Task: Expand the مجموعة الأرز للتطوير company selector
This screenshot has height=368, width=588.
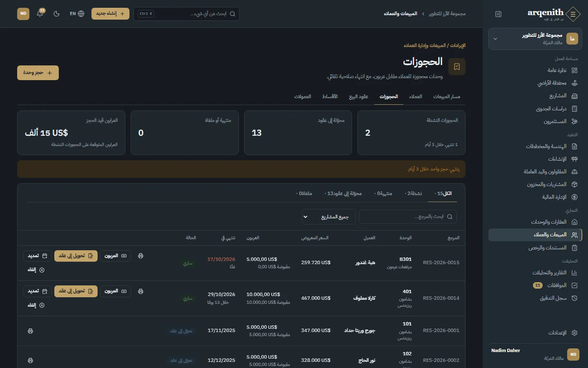Action: [535, 39]
